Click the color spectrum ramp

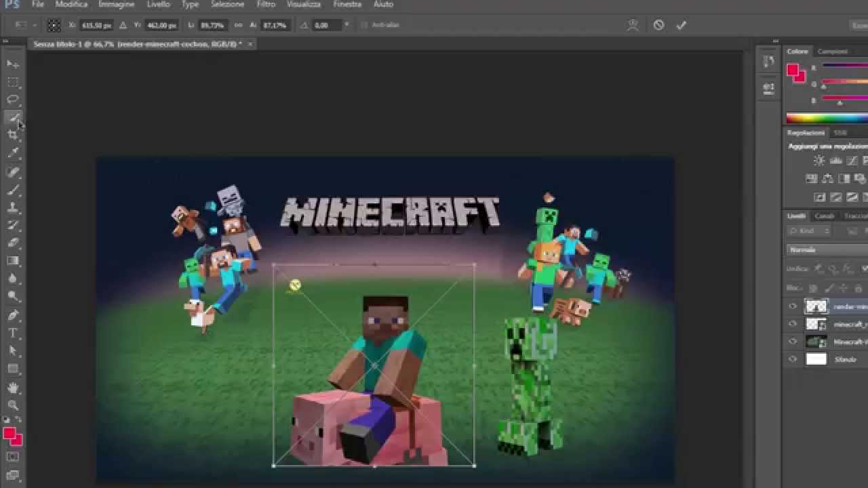click(827, 119)
